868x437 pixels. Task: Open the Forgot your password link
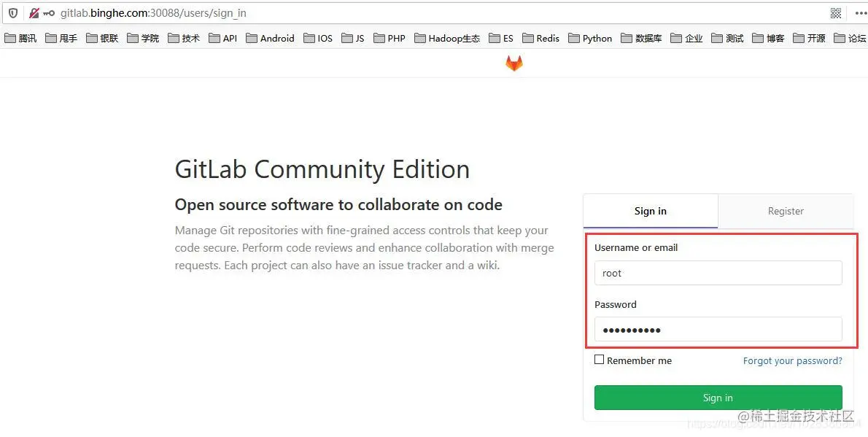click(x=792, y=360)
